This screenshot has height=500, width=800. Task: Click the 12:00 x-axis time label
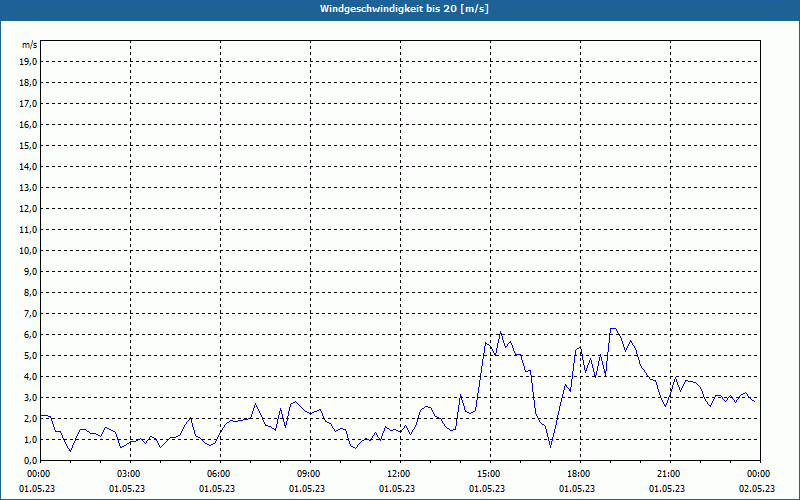(x=398, y=474)
